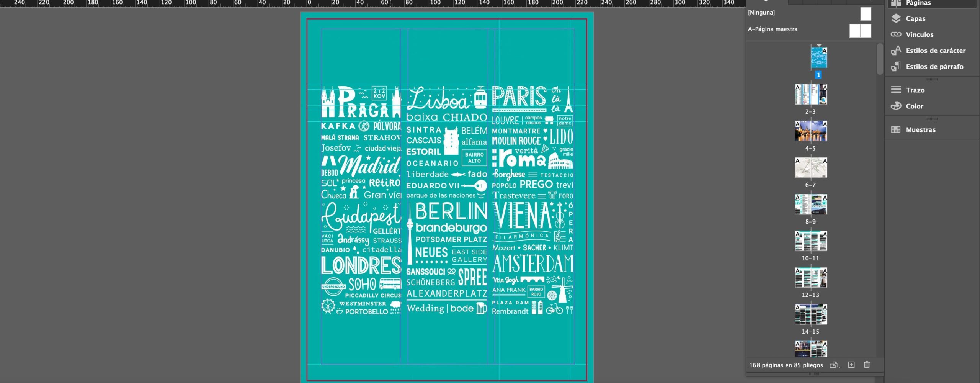Click the trash icon to delete selected pages
The image size is (980, 383).
(x=867, y=365)
